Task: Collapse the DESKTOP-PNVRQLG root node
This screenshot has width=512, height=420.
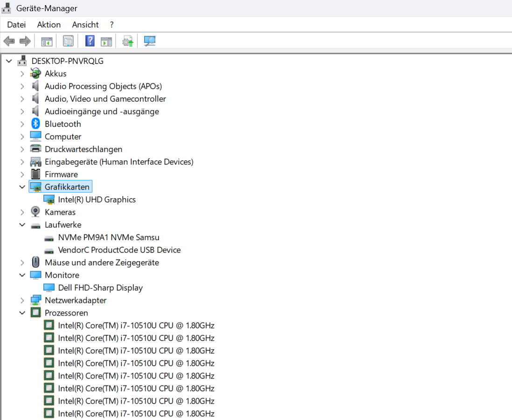Action: [x=9, y=61]
